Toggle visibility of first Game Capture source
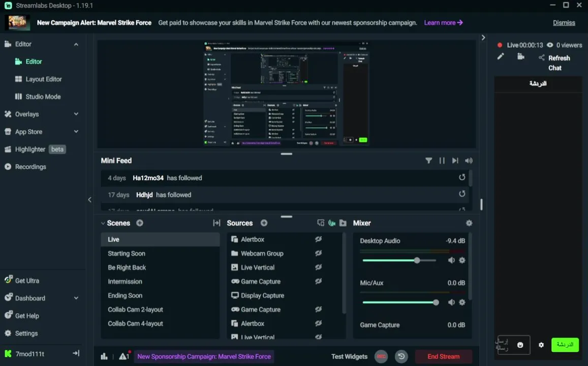 [x=318, y=281]
